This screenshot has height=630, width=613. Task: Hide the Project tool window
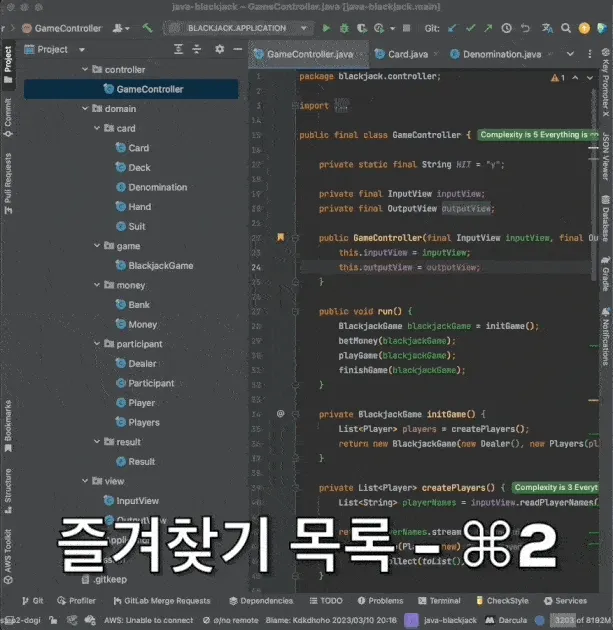(x=238, y=49)
